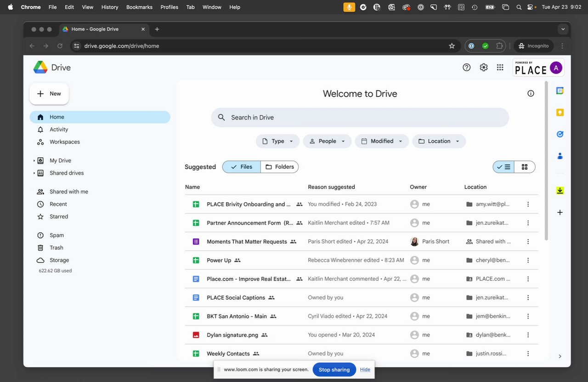Click the account avatar labeled A

point(556,68)
